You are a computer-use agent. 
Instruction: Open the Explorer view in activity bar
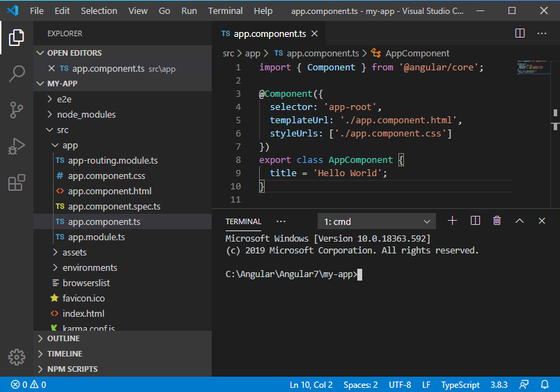tap(17, 38)
